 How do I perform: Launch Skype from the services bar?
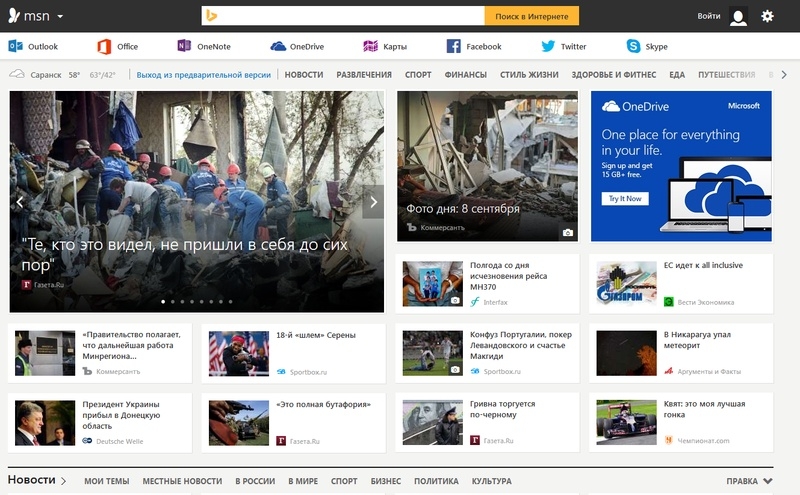click(x=634, y=46)
